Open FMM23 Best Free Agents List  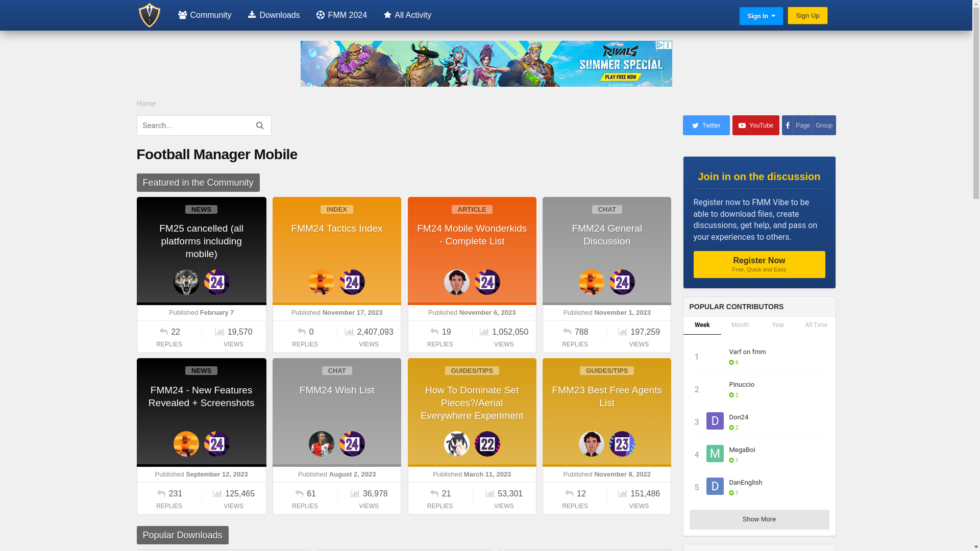[607, 396]
